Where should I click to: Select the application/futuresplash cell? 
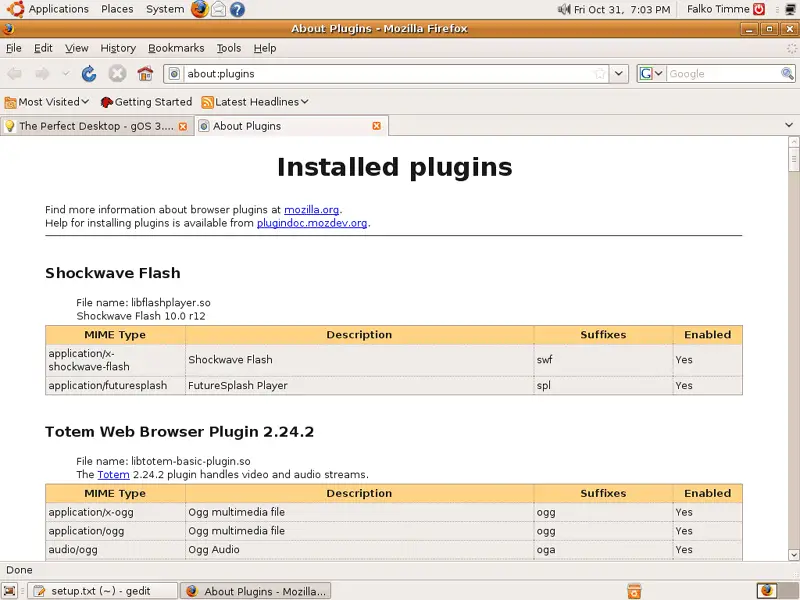tap(115, 385)
